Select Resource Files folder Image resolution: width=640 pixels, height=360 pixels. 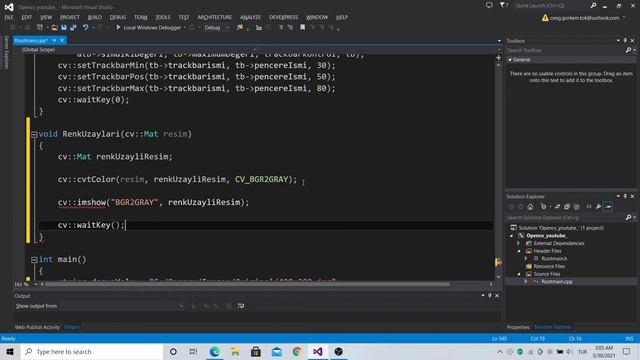tap(549, 266)
